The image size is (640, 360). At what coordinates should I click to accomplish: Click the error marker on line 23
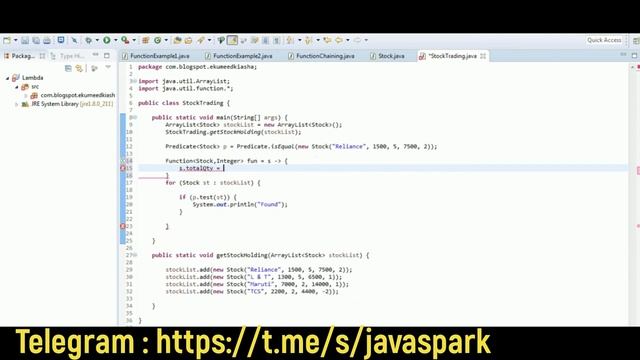[122, 226]
